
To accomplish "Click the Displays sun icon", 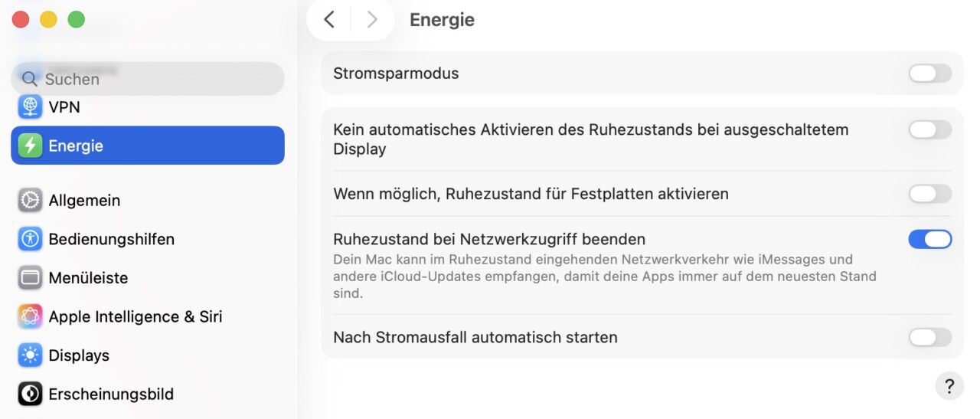I will tap(30, 355).
